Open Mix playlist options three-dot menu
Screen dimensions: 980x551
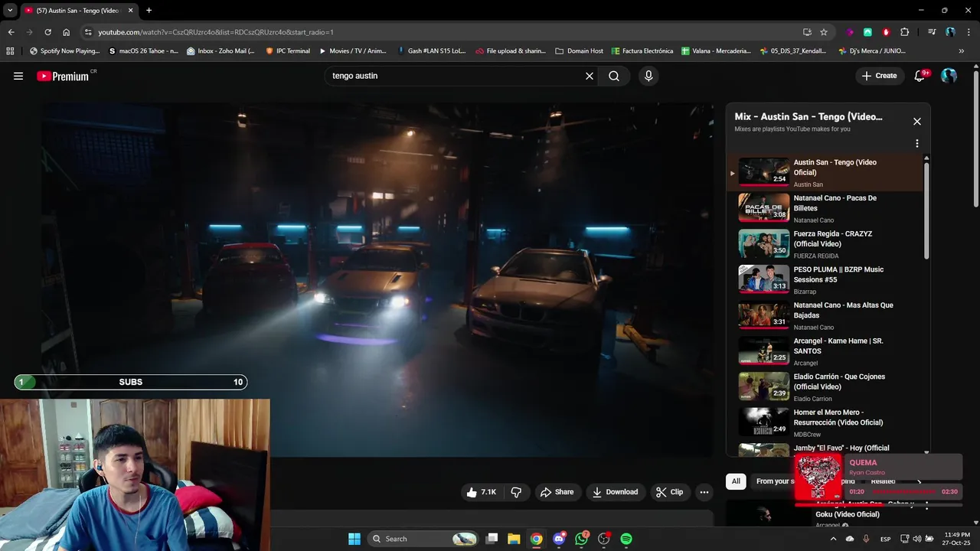(917, 143)
